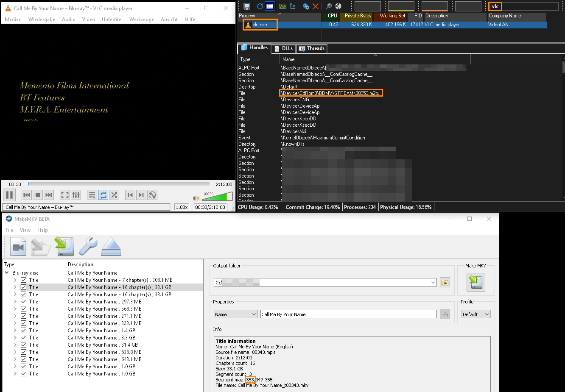Open MakeMKV View menu
565x392 pixels.
25,230
